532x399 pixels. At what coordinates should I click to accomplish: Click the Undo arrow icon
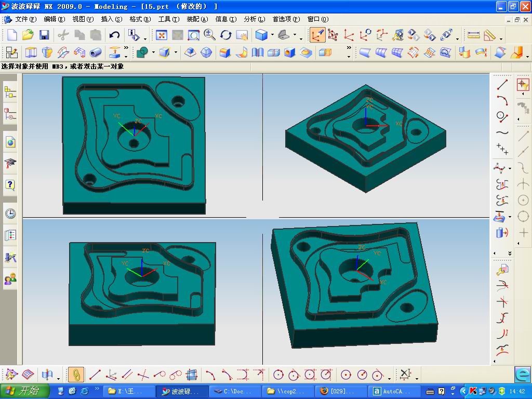(x=114, y=35)
